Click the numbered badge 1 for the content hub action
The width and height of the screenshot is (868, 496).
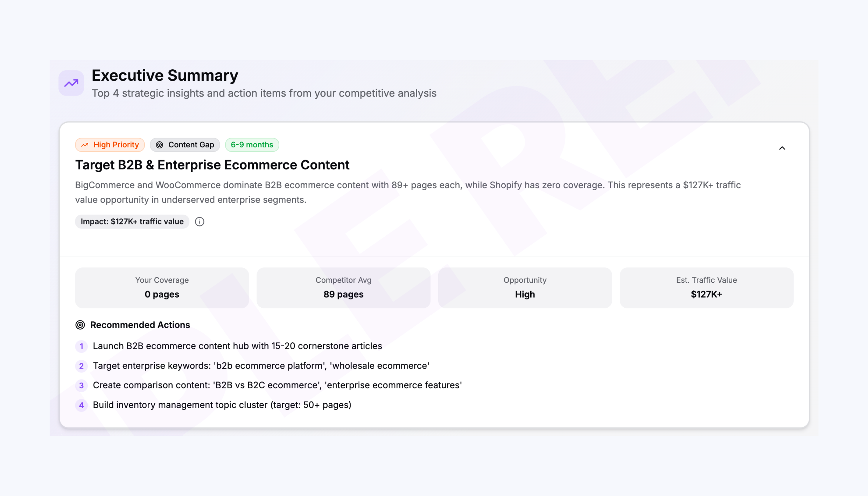click(x=81, y=346)
